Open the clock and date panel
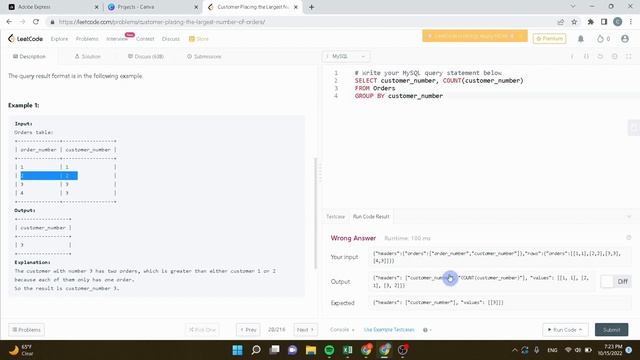The image size is (640, 360). pyautogui.click(x=611, y=350)
